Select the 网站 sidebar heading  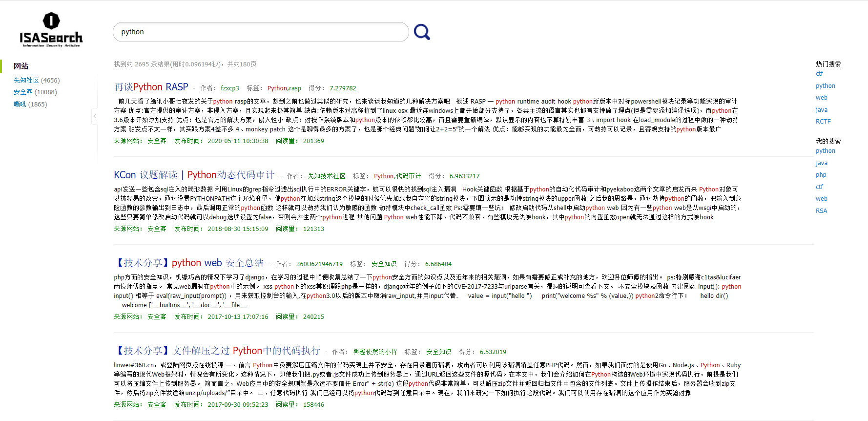point(21,66)
